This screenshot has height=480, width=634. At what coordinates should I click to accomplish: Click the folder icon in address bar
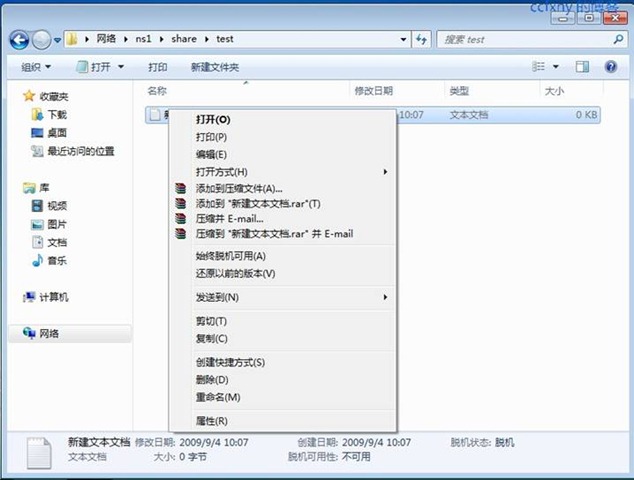[x=72, y=39]
